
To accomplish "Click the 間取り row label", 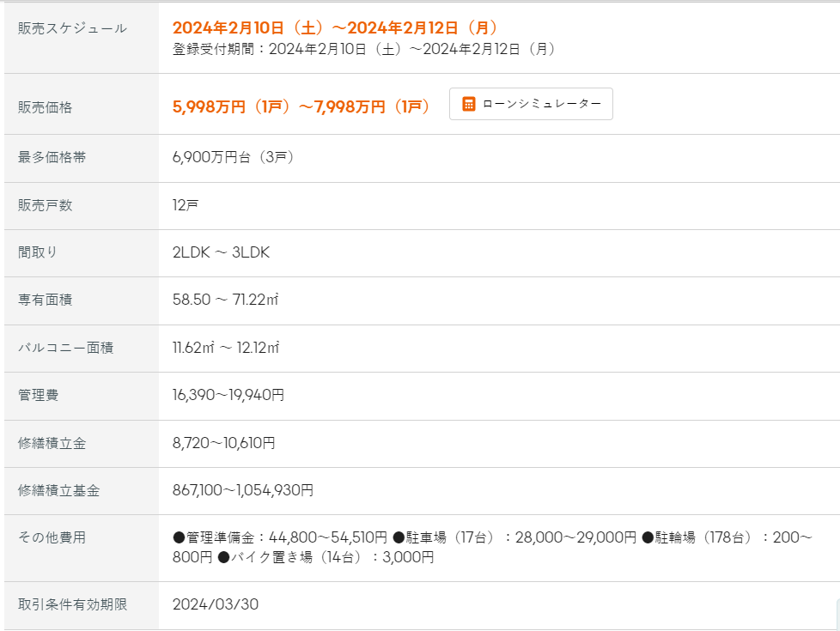I will [38, 252].
